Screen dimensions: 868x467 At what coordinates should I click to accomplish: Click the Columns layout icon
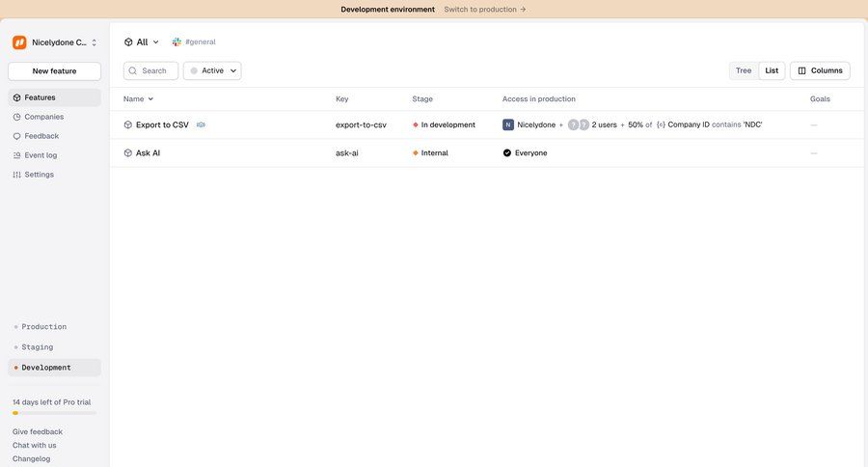(x=801, y=70)
